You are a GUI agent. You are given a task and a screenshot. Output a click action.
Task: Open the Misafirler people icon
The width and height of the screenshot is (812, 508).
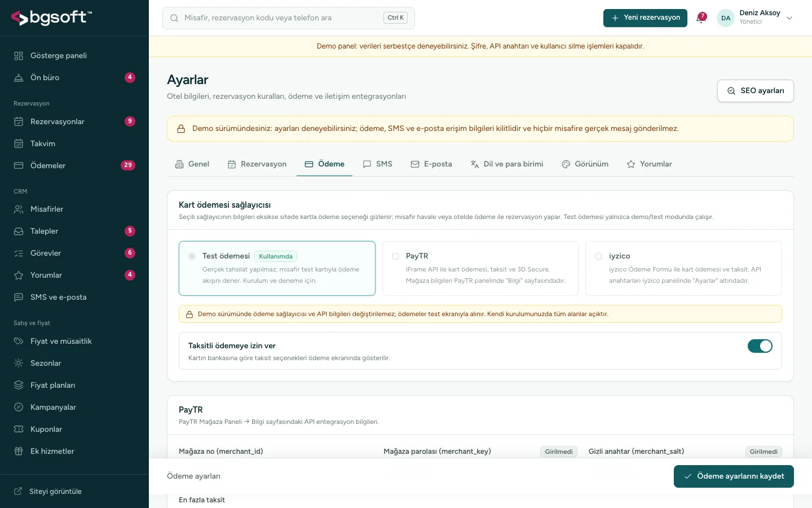pos(19,209)
